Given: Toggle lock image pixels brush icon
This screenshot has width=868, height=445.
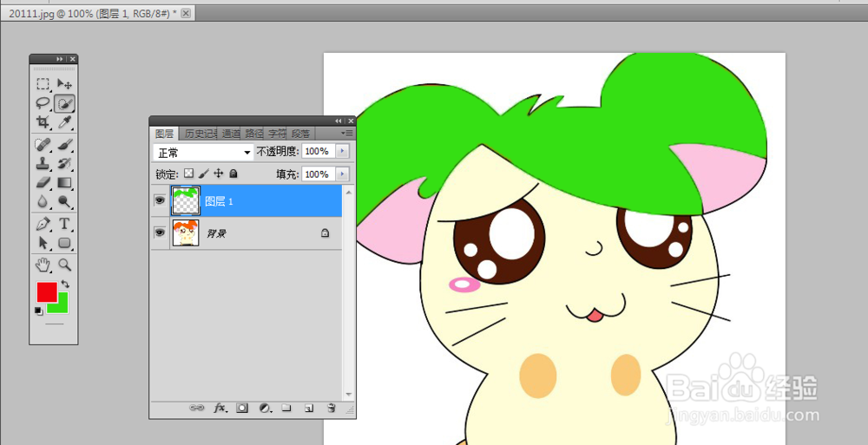Looking at the screenshot, I should (204, 173).
